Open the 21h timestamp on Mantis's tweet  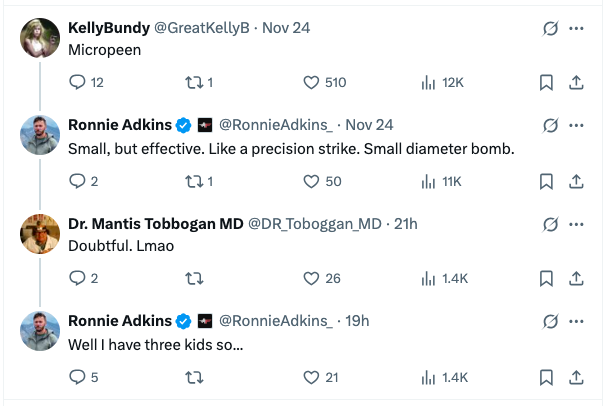pos(406,223)
